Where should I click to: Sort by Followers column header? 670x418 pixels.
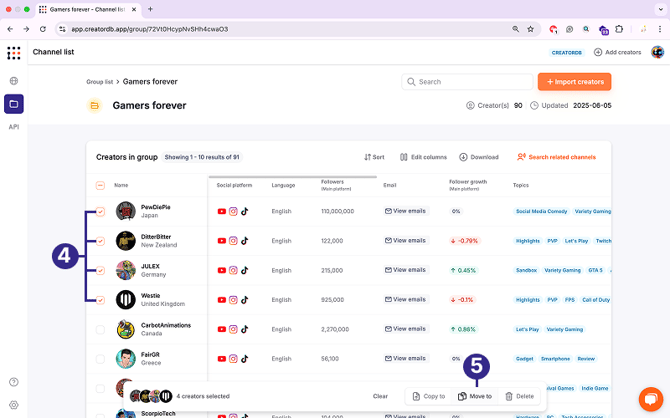pos(336,185)
